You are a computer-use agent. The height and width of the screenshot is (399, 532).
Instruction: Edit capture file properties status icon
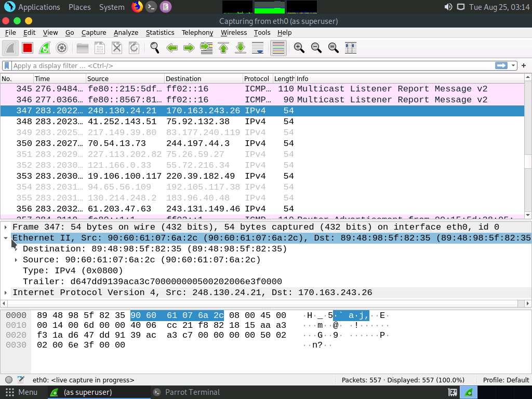(21, 380)
